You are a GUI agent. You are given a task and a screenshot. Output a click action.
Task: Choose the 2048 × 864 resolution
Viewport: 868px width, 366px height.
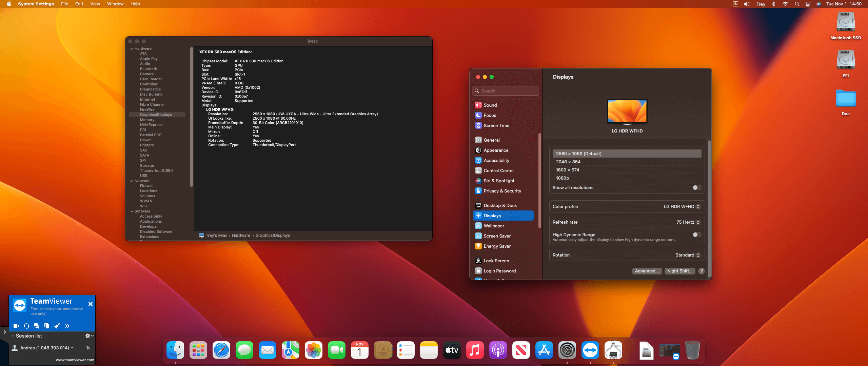click(627, 162)
